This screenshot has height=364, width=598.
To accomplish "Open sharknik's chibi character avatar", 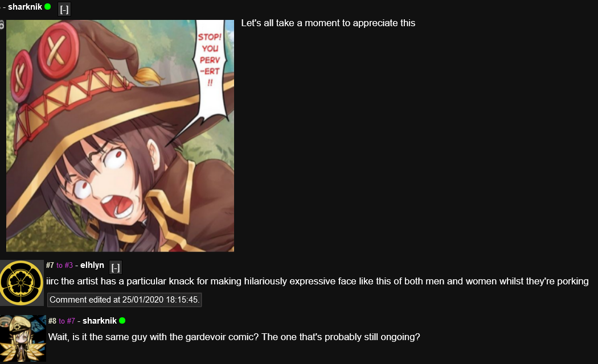I will (x=23, y=338).
